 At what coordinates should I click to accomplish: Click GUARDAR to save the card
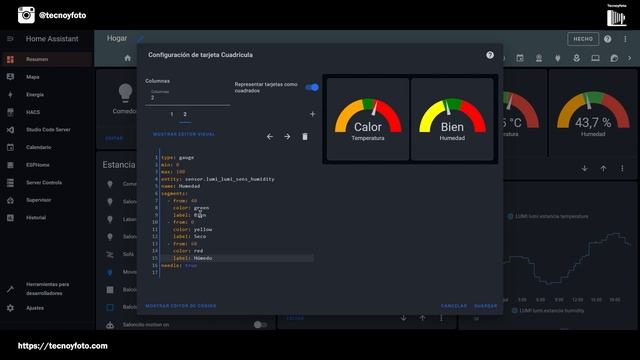pos(486,306)
